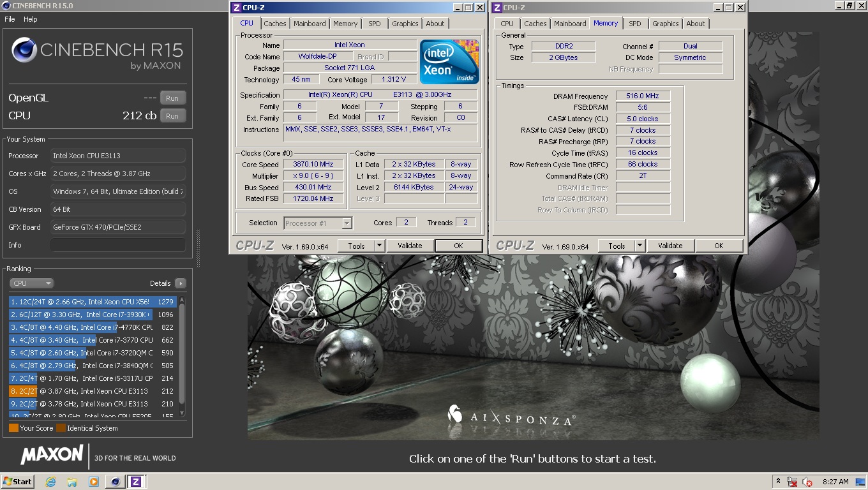
Task: Open the Cinebench File menu
Action: pyautogui.click(x=10, y=19)
